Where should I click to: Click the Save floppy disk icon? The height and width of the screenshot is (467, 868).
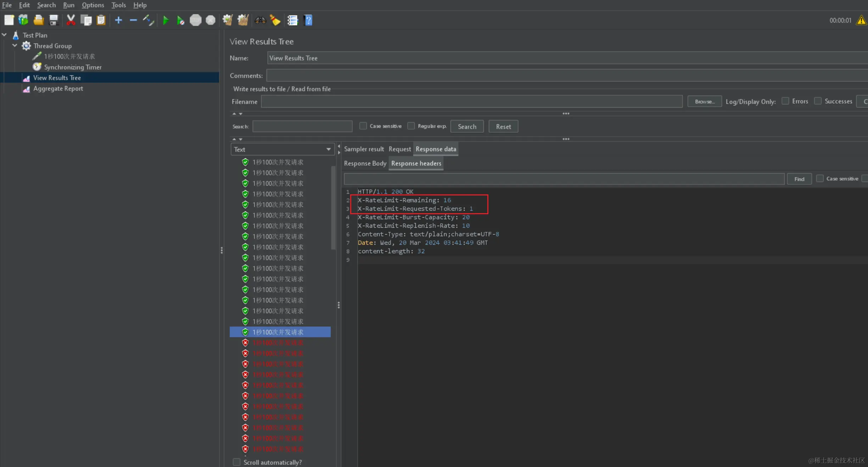(x=54, y=20)
